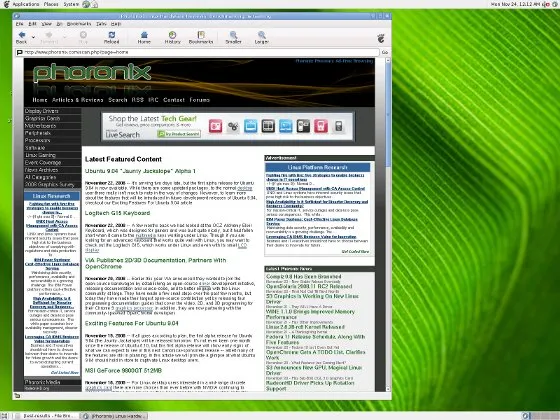
Task: Open WINE 1.1.9 Brings Improved Memory news
Action: point(310,314)
